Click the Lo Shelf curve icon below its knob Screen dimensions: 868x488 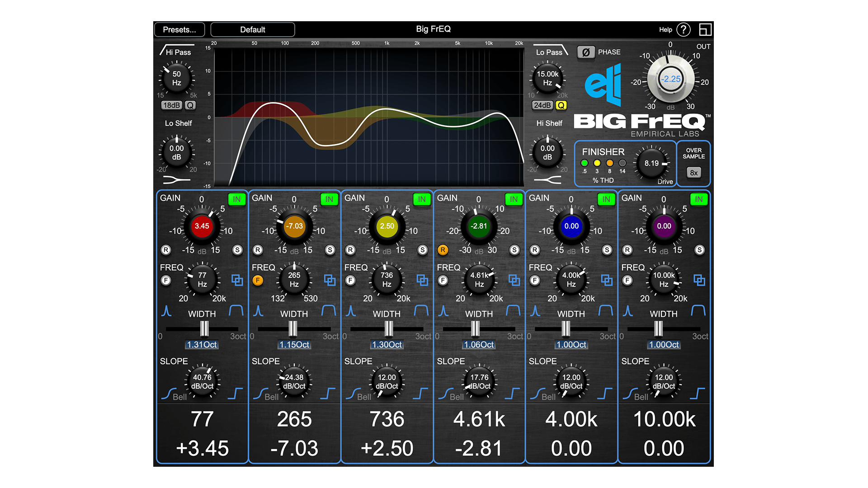point(176,180)
